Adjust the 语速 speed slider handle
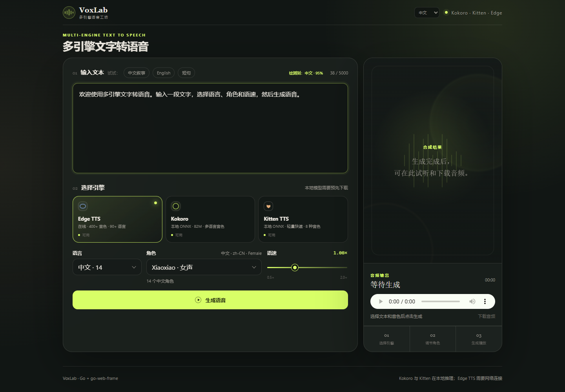The height and width of the screenshot is (392, 565). 295,267
